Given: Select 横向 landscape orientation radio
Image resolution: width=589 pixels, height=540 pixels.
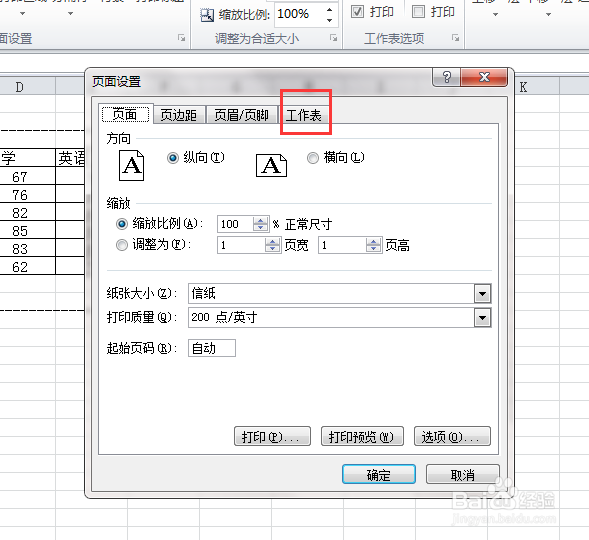Looking at the screenshot, I should (x=313, y=158).
